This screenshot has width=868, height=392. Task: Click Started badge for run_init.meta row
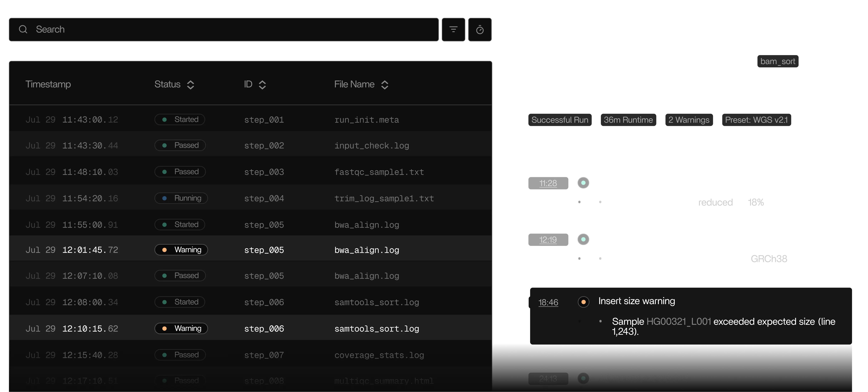pyautogui.click(x=180, y=119)
